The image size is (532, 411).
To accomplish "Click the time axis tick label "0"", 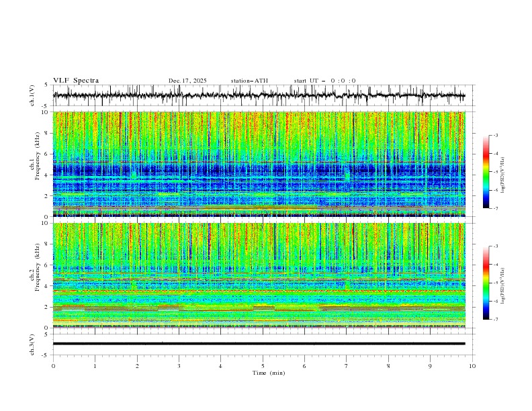I will (x=53, y=366).
